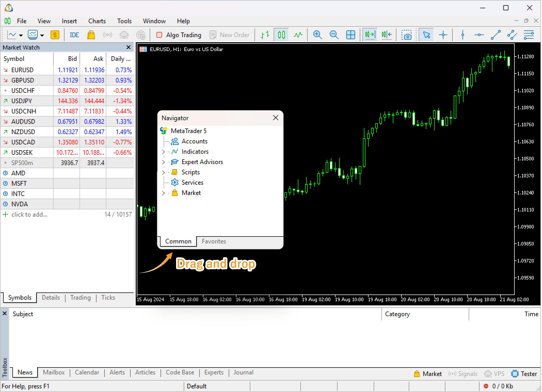Viewport: 542px width, 392px height.
Task: Switch chart to candlesticks mode
Action: point(282,35)
